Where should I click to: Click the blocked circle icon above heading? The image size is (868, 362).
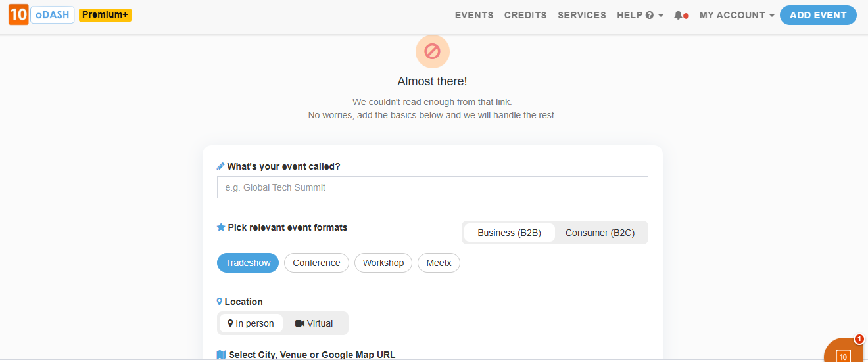pyautogui.click(x=433, y=51)
